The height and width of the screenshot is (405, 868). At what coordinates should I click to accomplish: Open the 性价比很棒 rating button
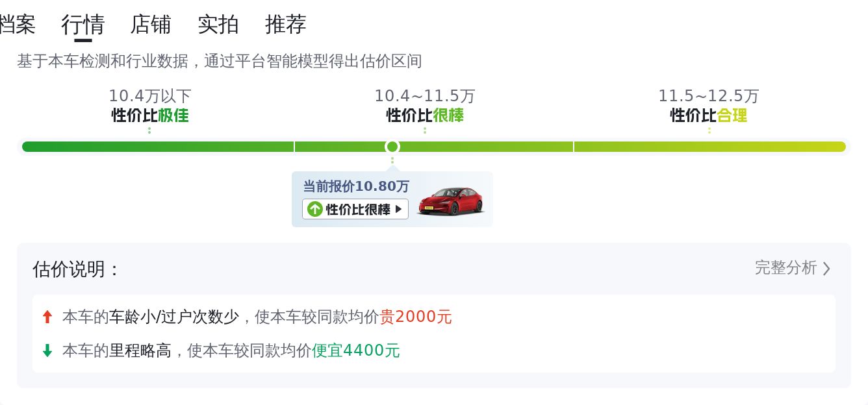pos(355,209)
